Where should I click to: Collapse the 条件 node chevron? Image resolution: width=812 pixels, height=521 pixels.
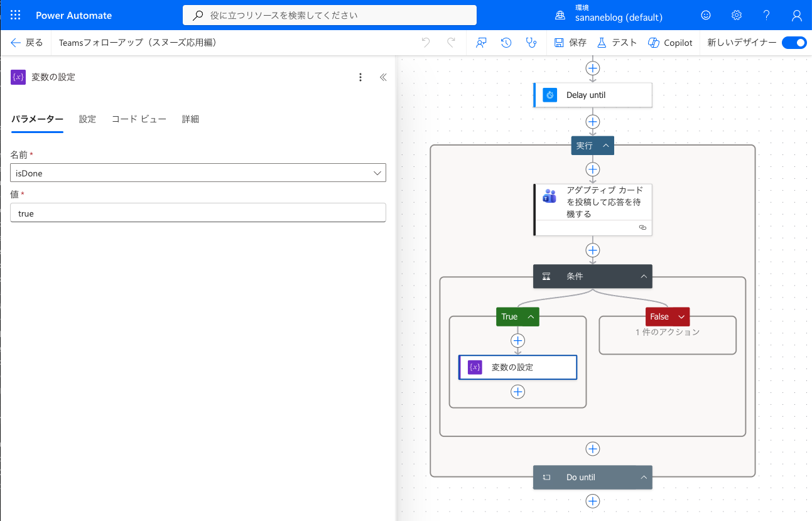(x=644, y=276)
